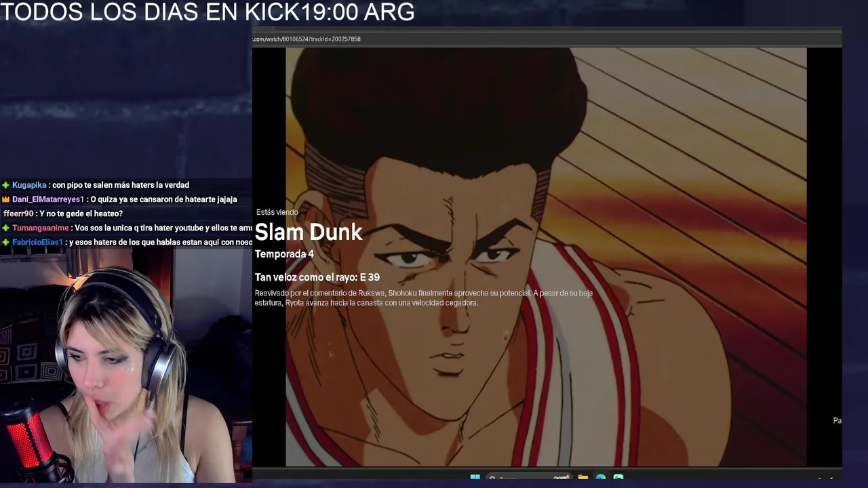
Task: Click the green badge beside Tumangaanime
Action: [x=5, y=228]
